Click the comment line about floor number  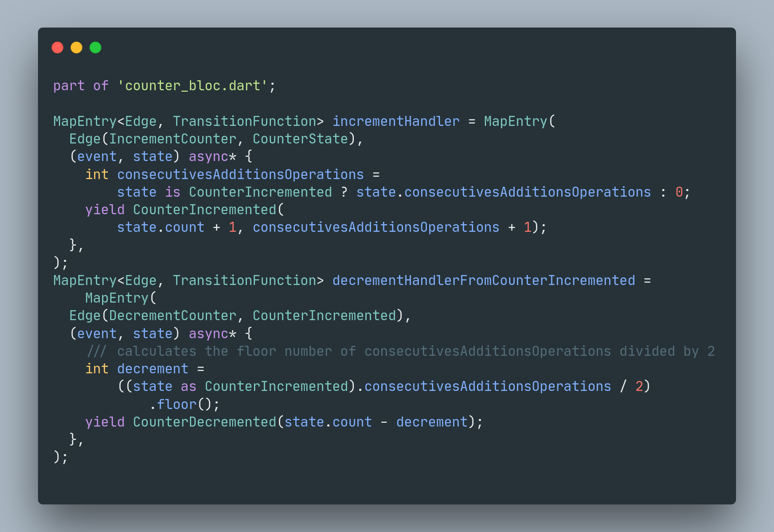(400, 351)
